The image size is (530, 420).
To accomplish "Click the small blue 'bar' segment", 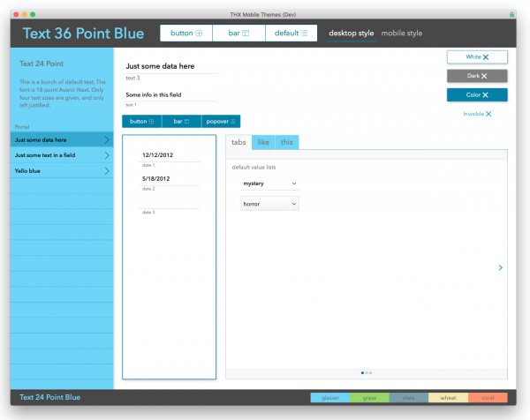I will click(181, 122).
